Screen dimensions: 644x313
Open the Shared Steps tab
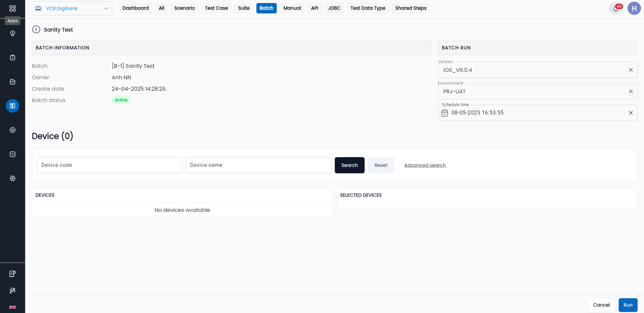(x=411, y=8)
